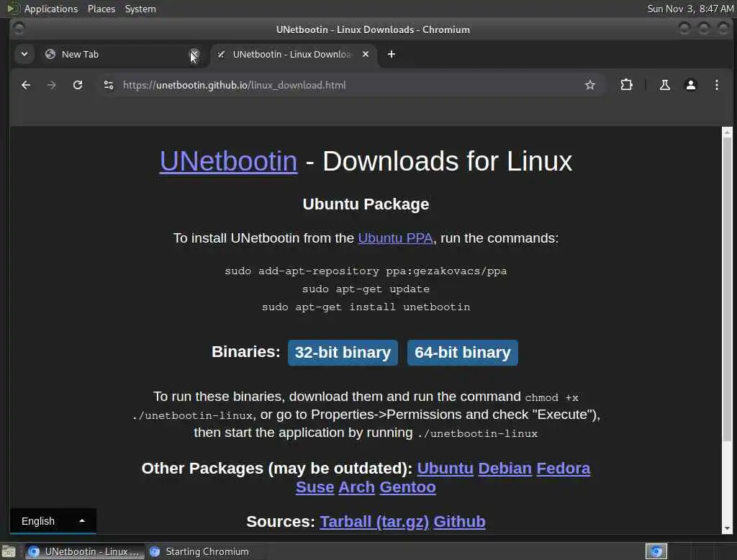The width and height of the screenshot is (737, 560).
Task: Open site information icon in address bar
Action: 109,85
